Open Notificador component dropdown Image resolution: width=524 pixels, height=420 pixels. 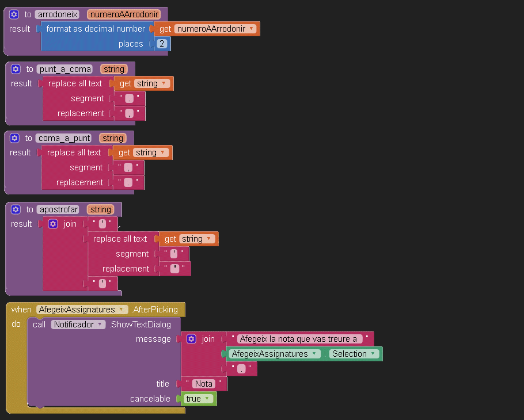[x=101, y=324]
